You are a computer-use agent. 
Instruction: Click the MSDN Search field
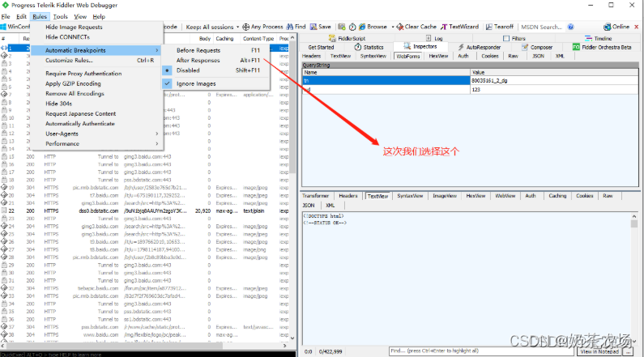[x=542, y=27]
